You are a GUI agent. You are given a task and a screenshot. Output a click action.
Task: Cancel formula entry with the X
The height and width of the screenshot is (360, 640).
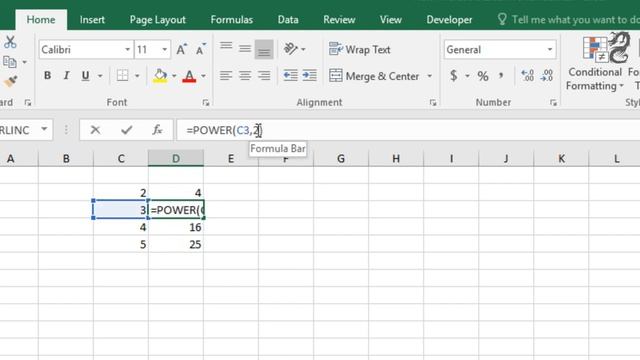pyautogui.click(x=95, y=130)
